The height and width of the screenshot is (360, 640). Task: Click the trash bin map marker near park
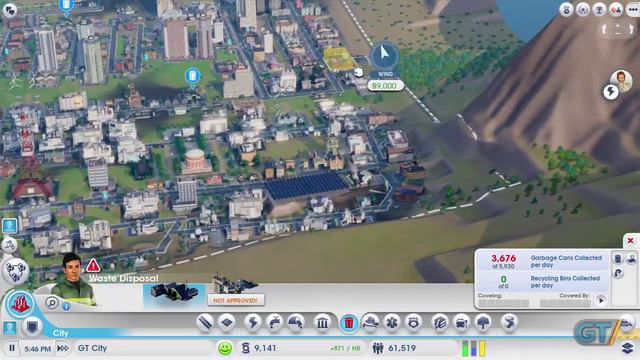(x=192, y=76)
